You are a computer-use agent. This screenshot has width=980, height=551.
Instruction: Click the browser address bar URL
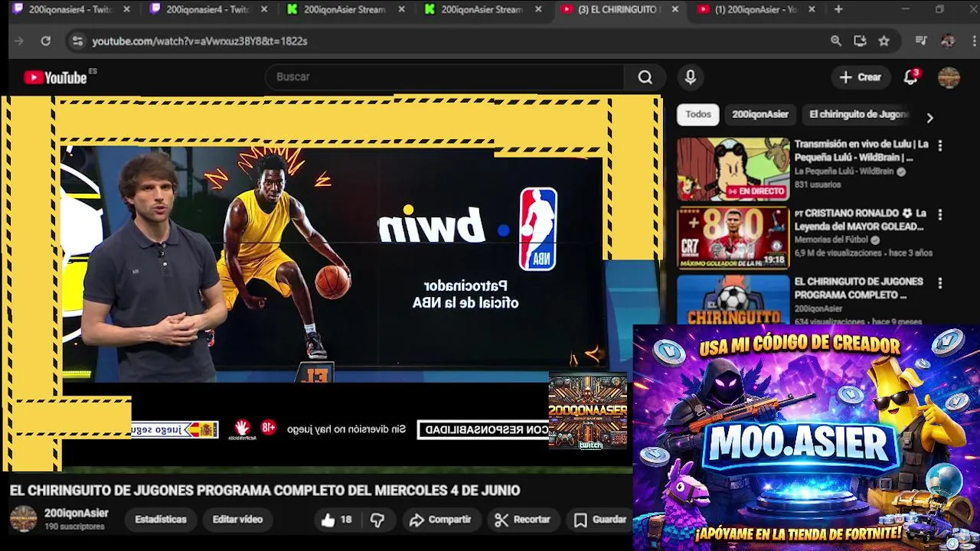[200, 41]
